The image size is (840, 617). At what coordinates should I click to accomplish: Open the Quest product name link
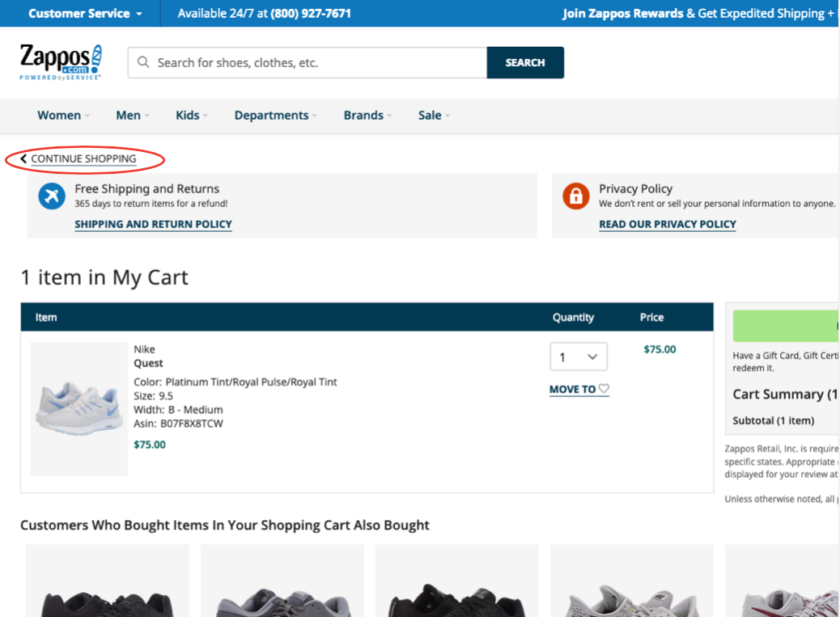pyautogui.click(x=148, y=363)
